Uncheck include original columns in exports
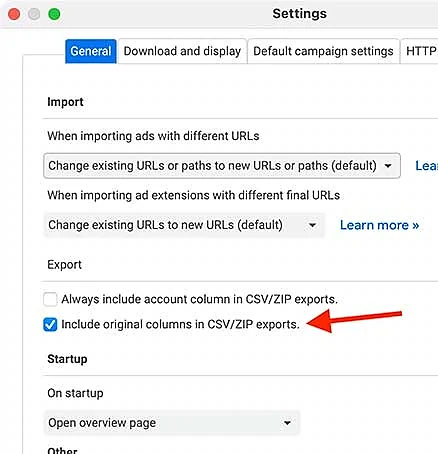Image resolution: width=438 pixels, height=454 pixels. click(50, 324)
